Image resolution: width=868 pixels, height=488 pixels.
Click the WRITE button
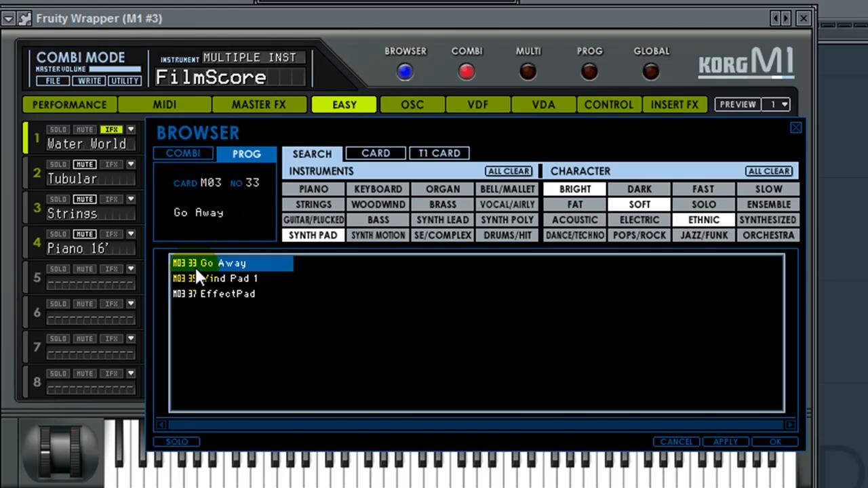[89, 81]
